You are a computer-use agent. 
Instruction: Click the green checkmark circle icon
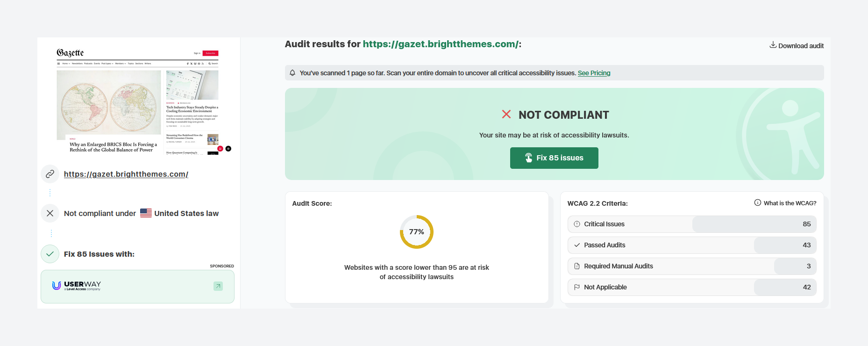click(x=50, y=254)
